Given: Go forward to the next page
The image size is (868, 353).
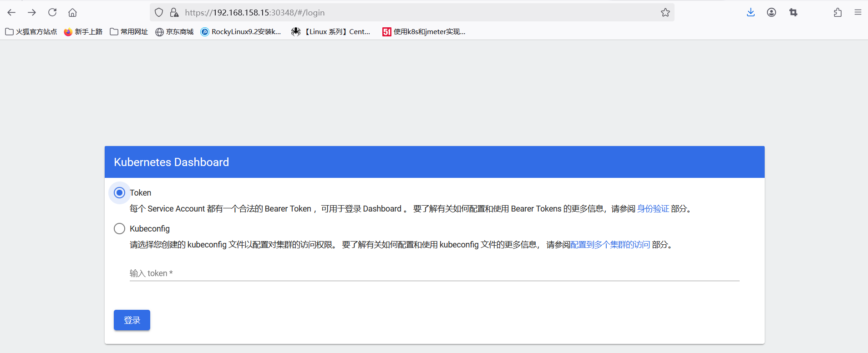Looking at the screenshot, I should pyautogui.click(x=32, y=12).
